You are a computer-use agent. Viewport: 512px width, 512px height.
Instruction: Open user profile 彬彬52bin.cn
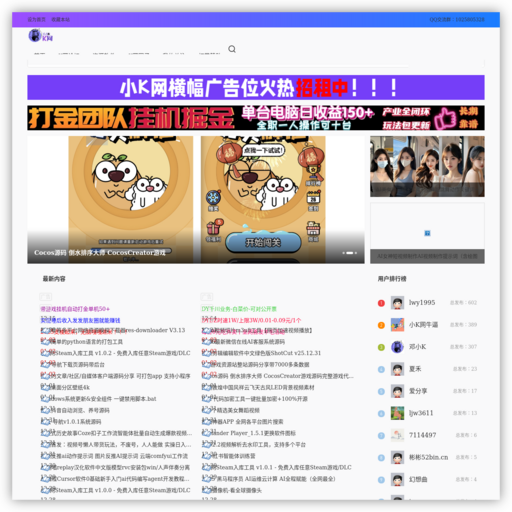[428, 457]
